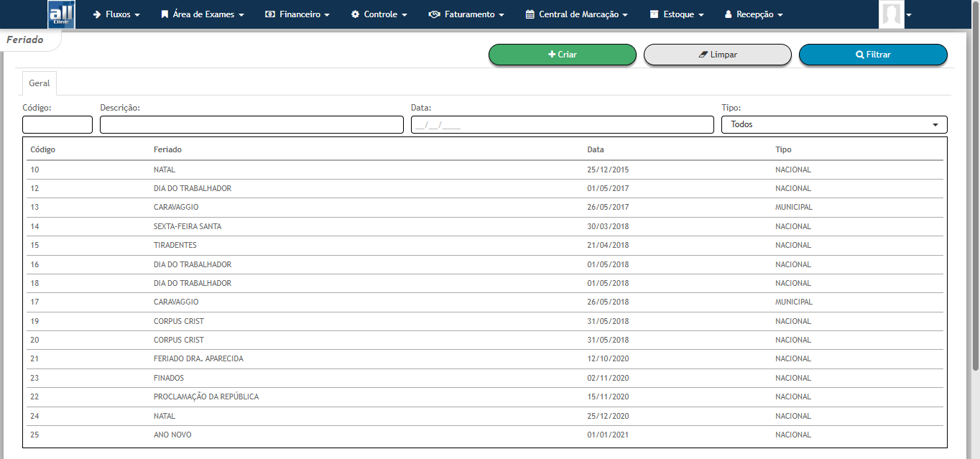The width and height of the screenshot is (980, 459).
Task: Click the user avatar picture
Action: point(891,14)
